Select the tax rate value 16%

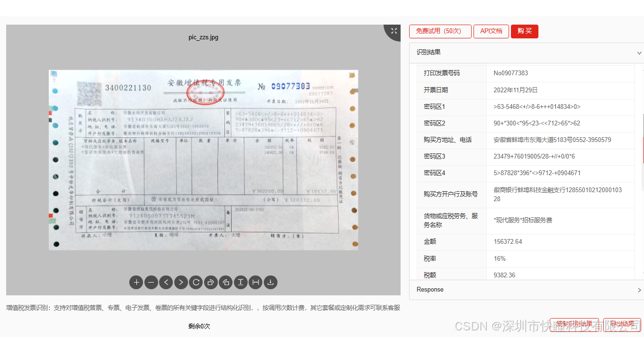500,258
